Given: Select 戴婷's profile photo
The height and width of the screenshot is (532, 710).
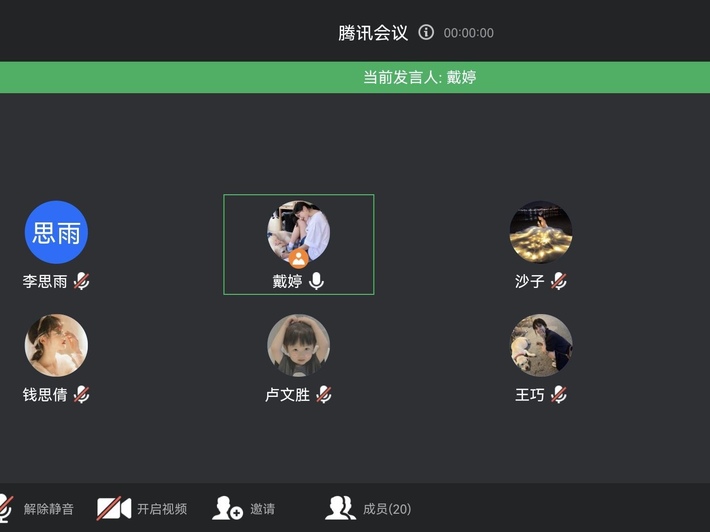Looking at the screenshot, I should click(298, 232).
